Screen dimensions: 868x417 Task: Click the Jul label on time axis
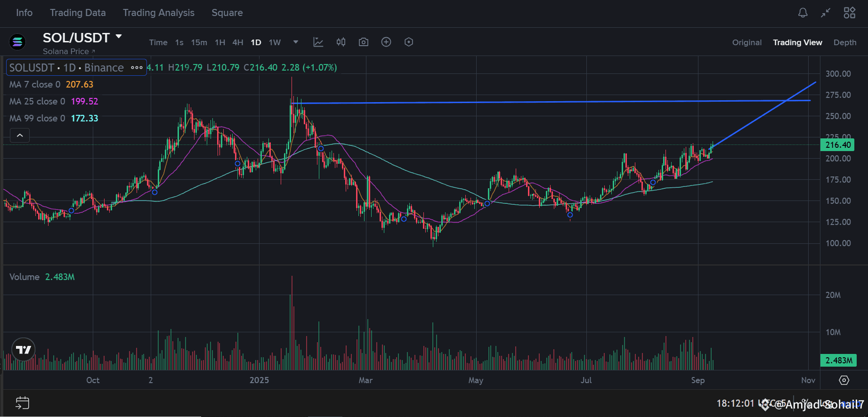point(586,380)
